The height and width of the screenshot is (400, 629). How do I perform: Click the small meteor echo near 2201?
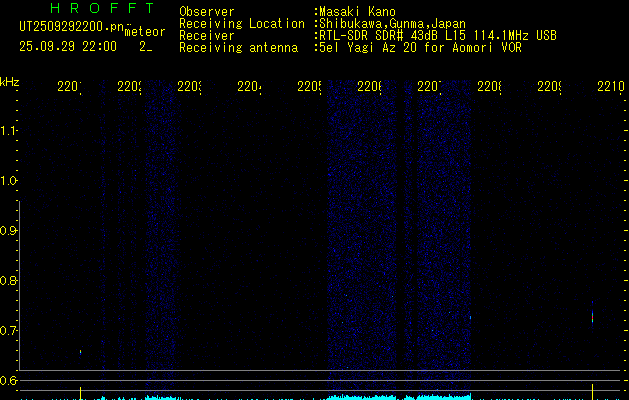pyautogui.click(x=81, y=352)
